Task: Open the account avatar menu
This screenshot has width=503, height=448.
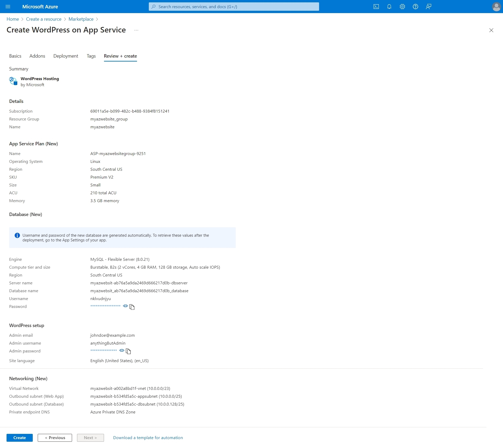Action: (x=496, y=7)
